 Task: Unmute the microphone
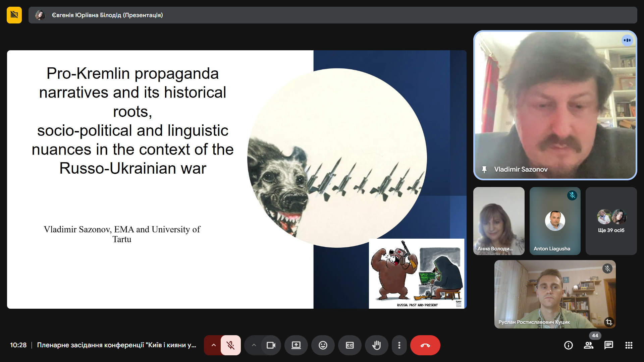point(230,345)
